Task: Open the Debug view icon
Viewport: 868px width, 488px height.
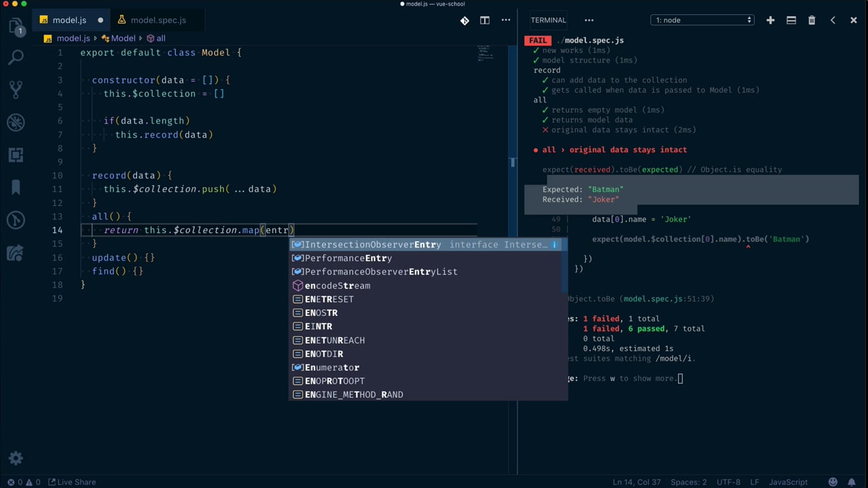Action: pos(16,122)
